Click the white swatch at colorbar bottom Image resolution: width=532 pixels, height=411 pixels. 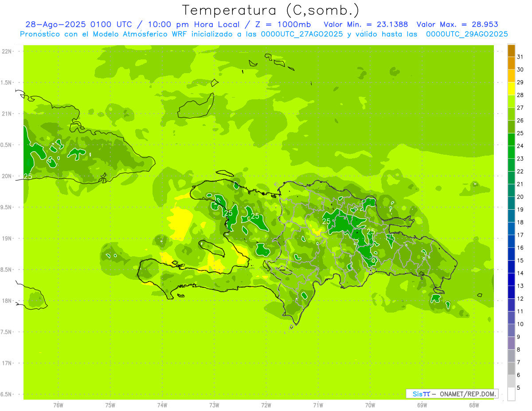[x=511, y=394]
